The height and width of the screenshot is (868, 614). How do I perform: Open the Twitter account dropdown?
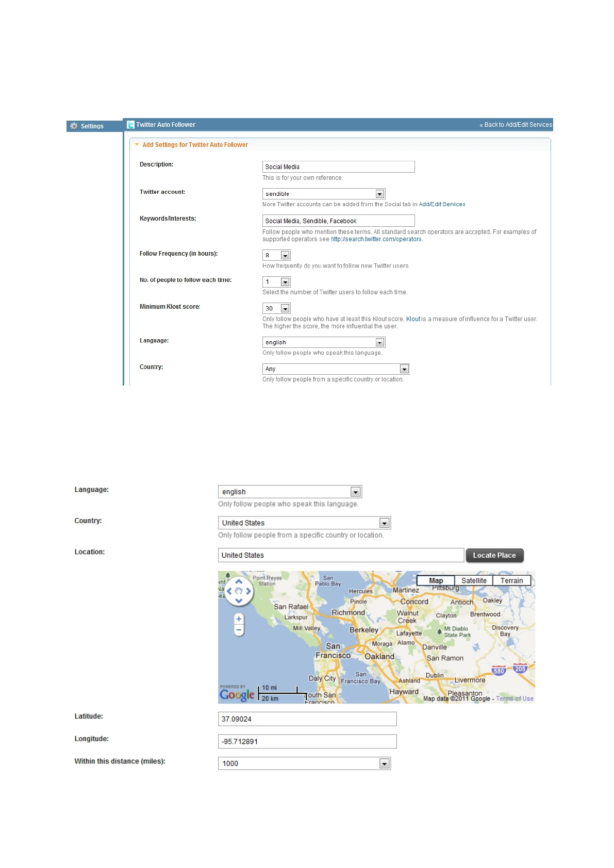click(324, 194)
